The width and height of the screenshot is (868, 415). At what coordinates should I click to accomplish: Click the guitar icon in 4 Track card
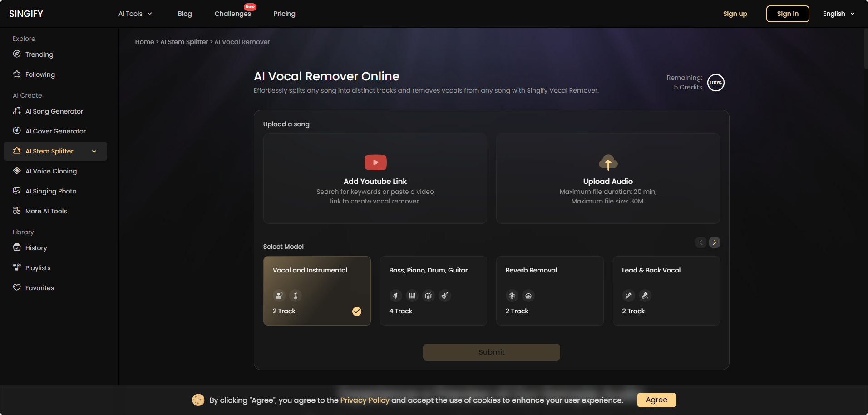(x=444, y=296)
